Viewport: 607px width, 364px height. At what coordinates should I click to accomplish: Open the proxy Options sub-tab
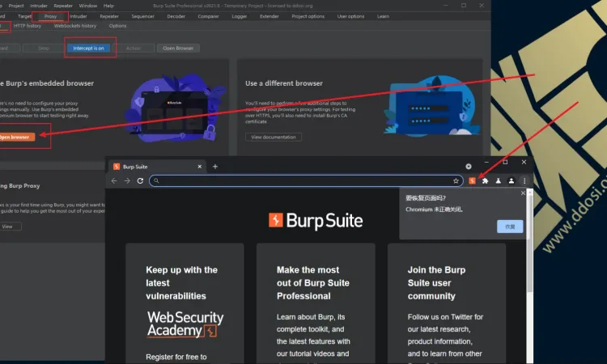pyautogui.click(x=117, y=26)
